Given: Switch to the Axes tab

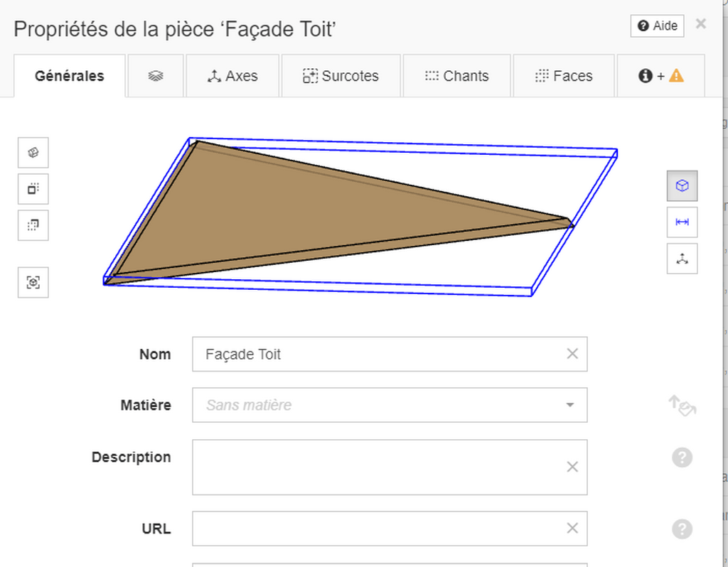Looking at the screenshot, I should 232,76.
